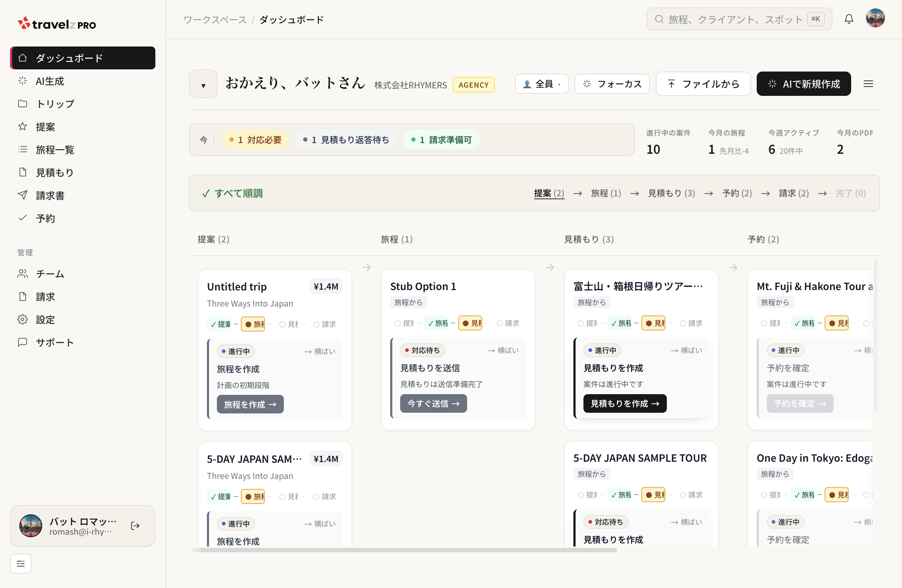Click the arrow between 提案 and 旅程 columns
902x588 pixels.
[367, 268]
